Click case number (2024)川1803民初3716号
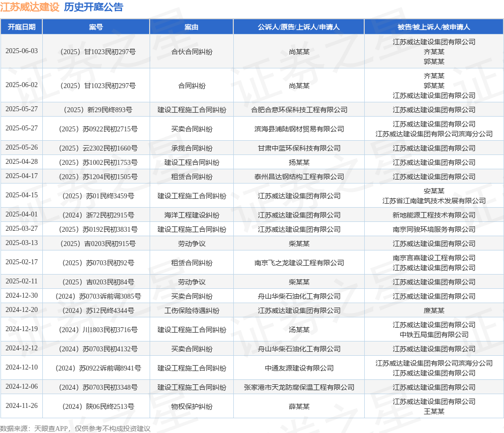504x433 pixels. (98, 330)
